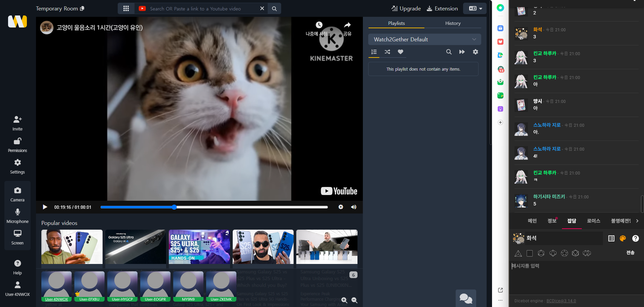Viewport: 644px width, 307px height.
Task: Switch to the History tab
Action: tap(453, 23)
